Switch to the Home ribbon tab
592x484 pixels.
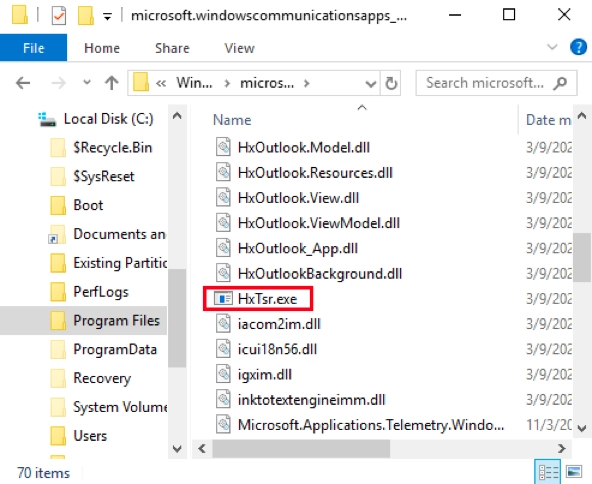click(102, 48)
